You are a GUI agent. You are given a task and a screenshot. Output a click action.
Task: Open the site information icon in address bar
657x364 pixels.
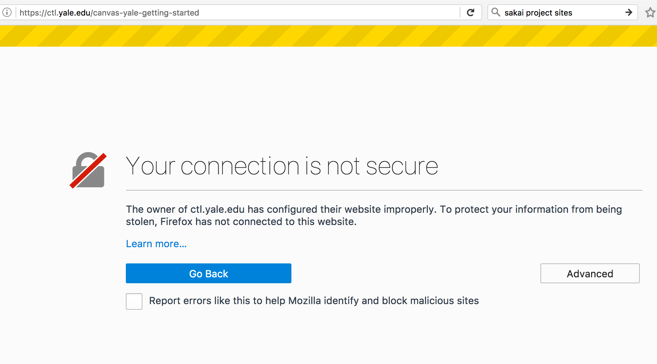pos(6,13)
